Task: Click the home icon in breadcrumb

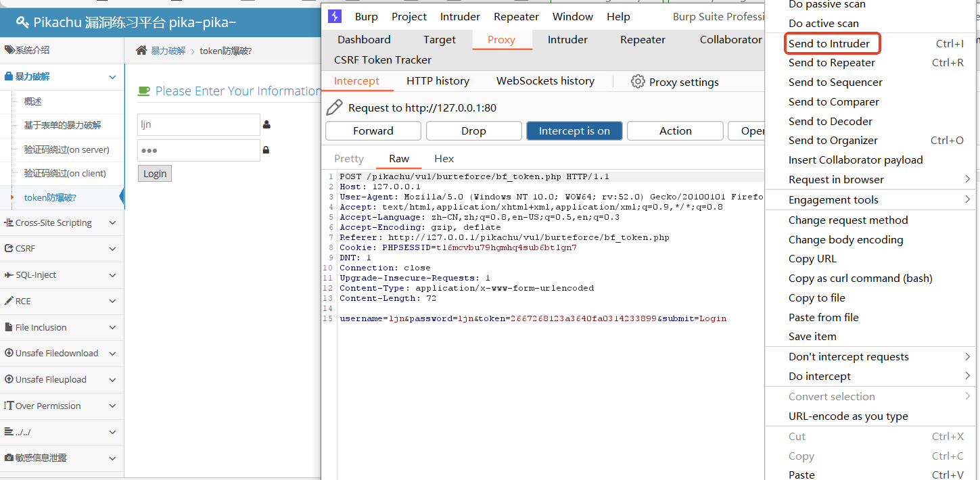Action: click(141, 51)
